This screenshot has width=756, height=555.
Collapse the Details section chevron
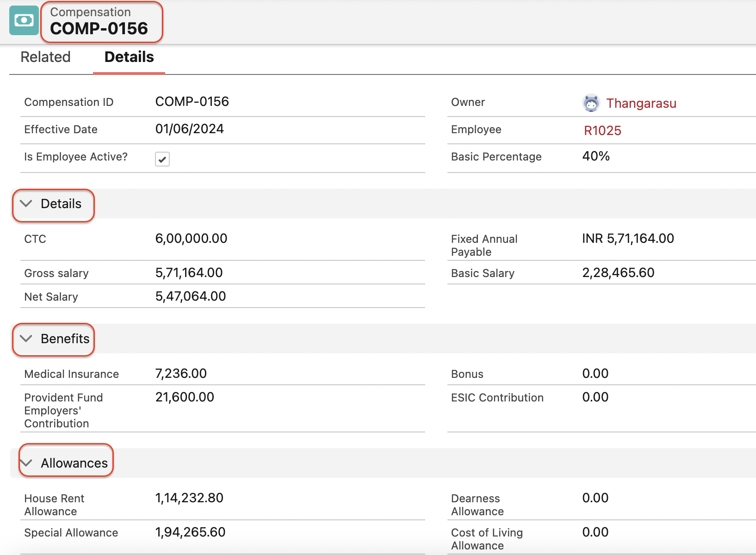(x=26, y=204)
